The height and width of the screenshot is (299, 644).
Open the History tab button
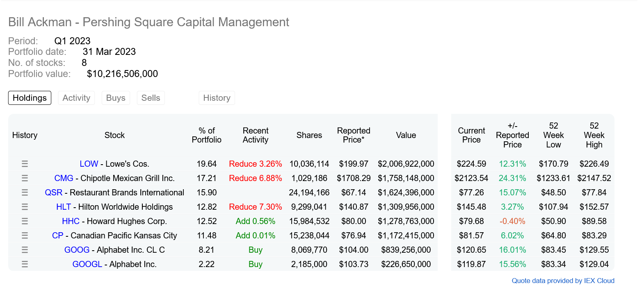point(217,98)
